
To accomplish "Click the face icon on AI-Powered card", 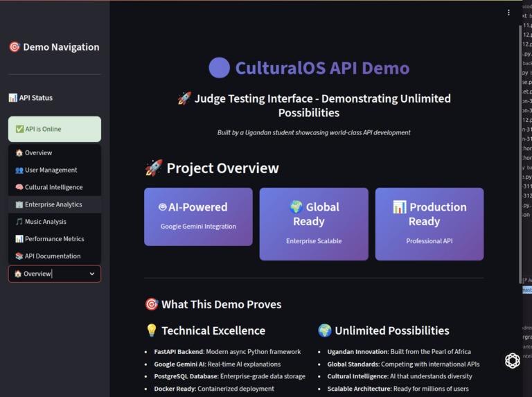I will click(x=163, y=207).
